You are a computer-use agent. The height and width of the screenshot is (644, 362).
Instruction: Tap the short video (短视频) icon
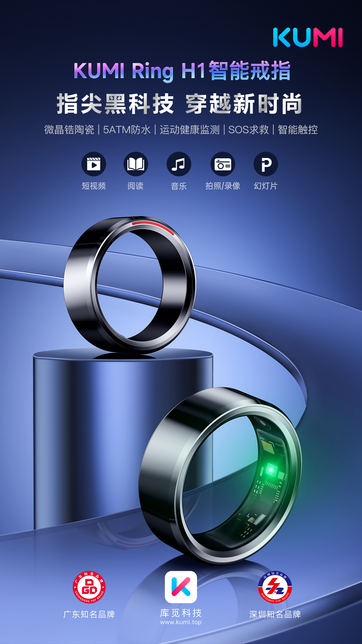click(94, 164)
